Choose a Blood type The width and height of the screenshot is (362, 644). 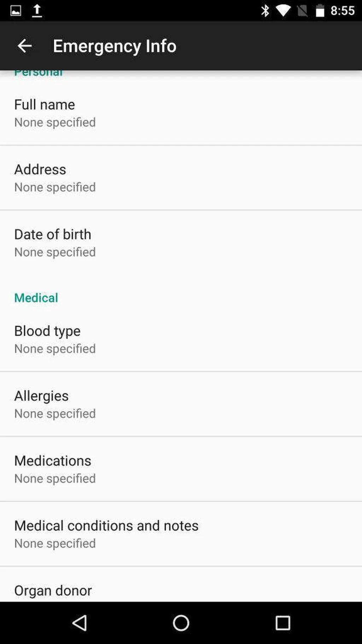[181, 339]
